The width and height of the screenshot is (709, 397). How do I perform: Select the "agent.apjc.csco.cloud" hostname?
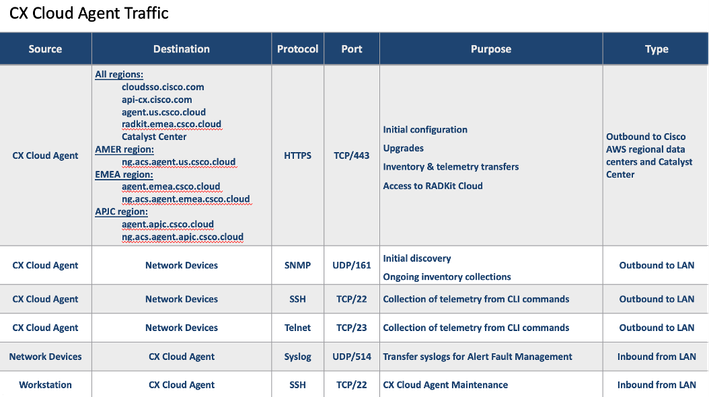167,224
